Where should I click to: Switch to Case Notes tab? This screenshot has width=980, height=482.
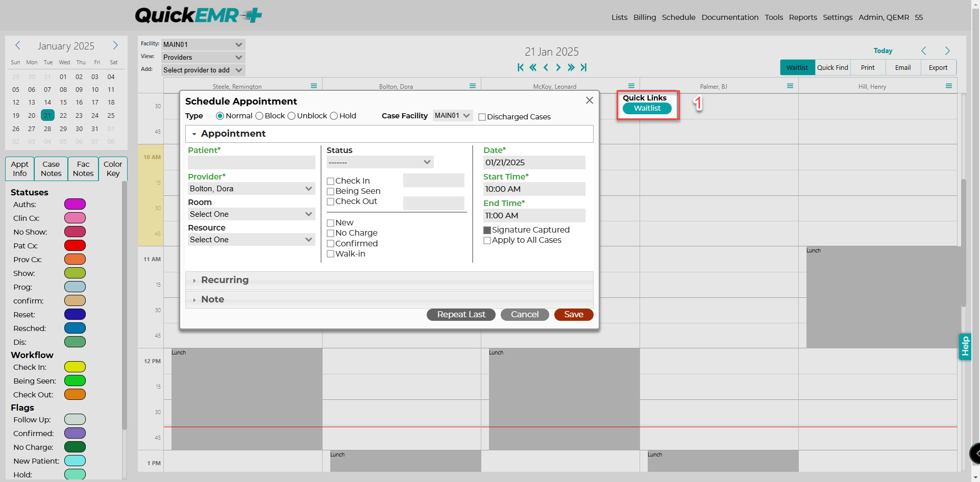coord(51,169)
